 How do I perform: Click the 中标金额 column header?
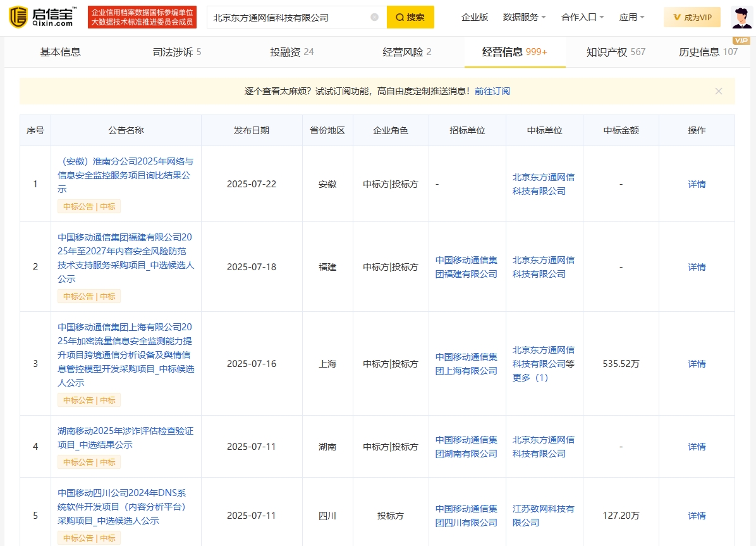tap(621, 130)
